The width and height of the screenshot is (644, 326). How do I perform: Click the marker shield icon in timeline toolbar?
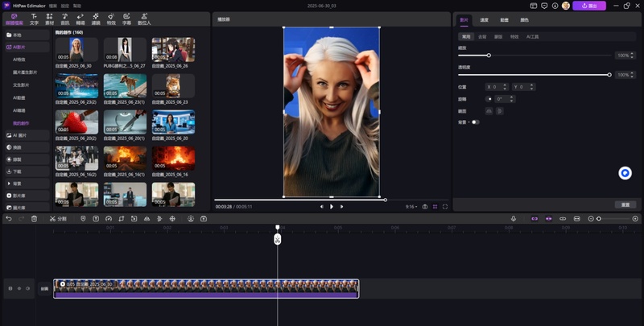(x=83, y=219)
